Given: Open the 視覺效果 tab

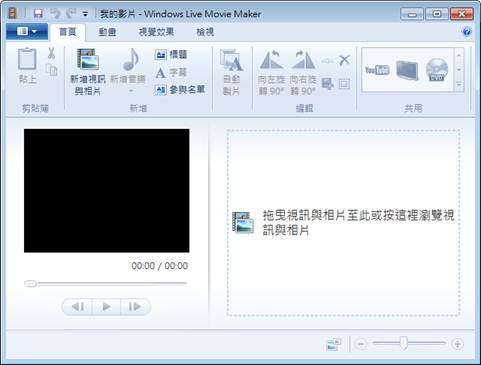Looking at the screenshot, I should coord(156,32).
